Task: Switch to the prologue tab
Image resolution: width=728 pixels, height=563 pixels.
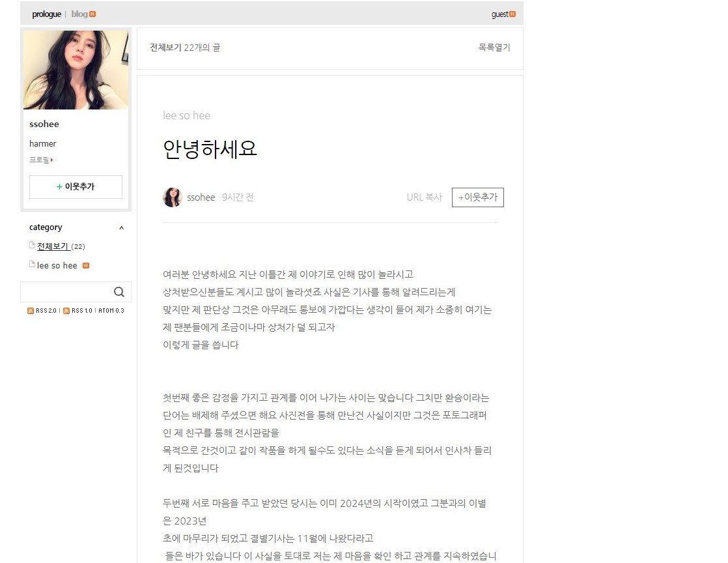Action: pyautogui.click(x=46, y=14)
